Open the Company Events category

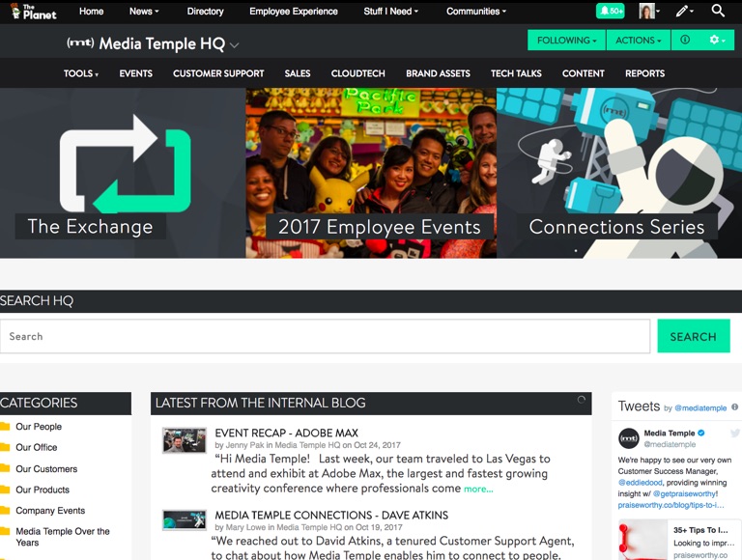50,511
